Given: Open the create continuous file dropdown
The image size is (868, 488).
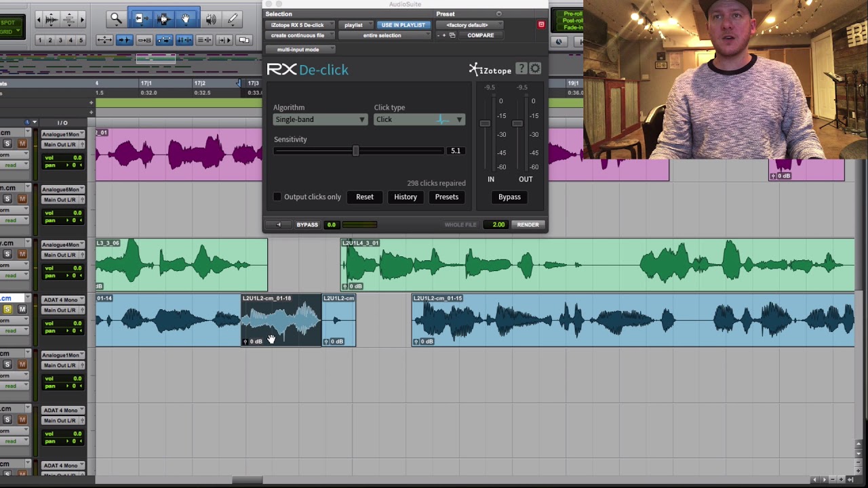Looking at the screenshot, I should coord(300,35).
